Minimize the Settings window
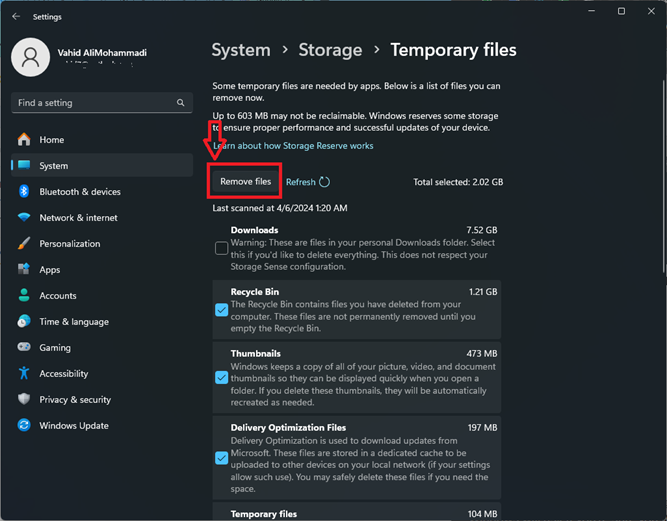The image size is (667, 521). point(591,11)
